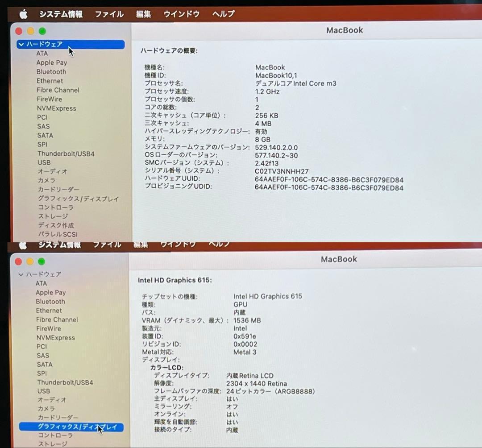Collapse the ハードウェア chevron in the lower window
This screenshot has height=448, width=482.
coord(21,274)
